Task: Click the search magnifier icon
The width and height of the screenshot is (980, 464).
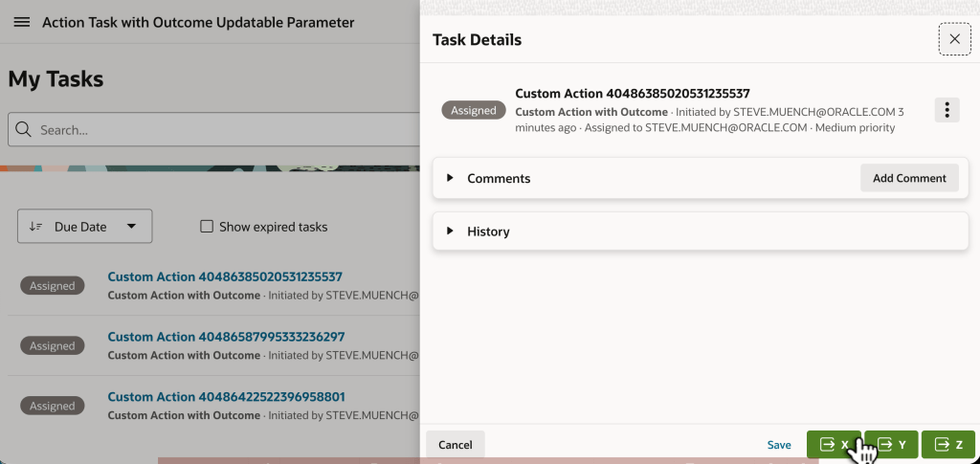Action: pyautogui.click(x=23, y=129)
